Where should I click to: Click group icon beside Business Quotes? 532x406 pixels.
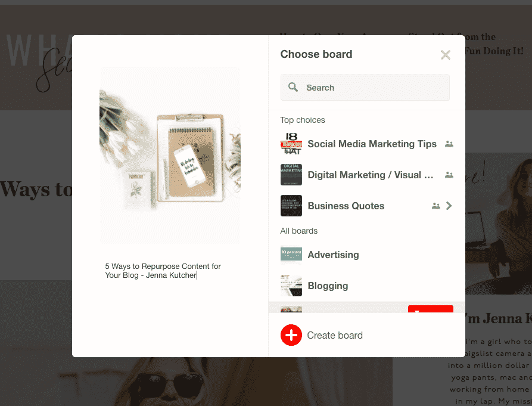(x=435, y=206)
